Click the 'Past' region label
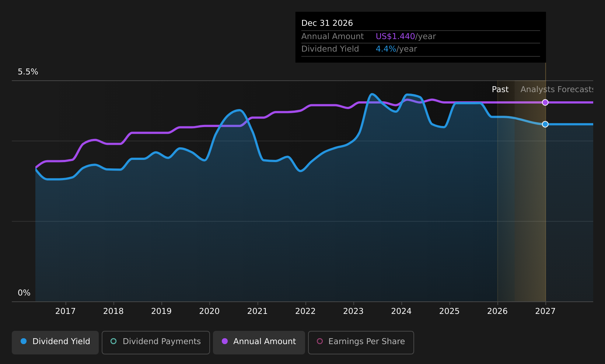This screenshot has width=605, height=364. point(500,90)
